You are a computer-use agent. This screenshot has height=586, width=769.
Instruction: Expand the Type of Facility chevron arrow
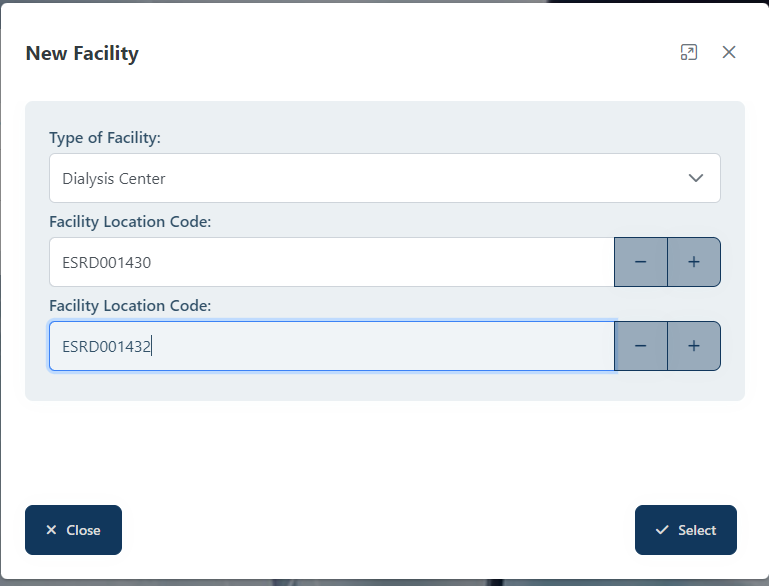(696, 178)
